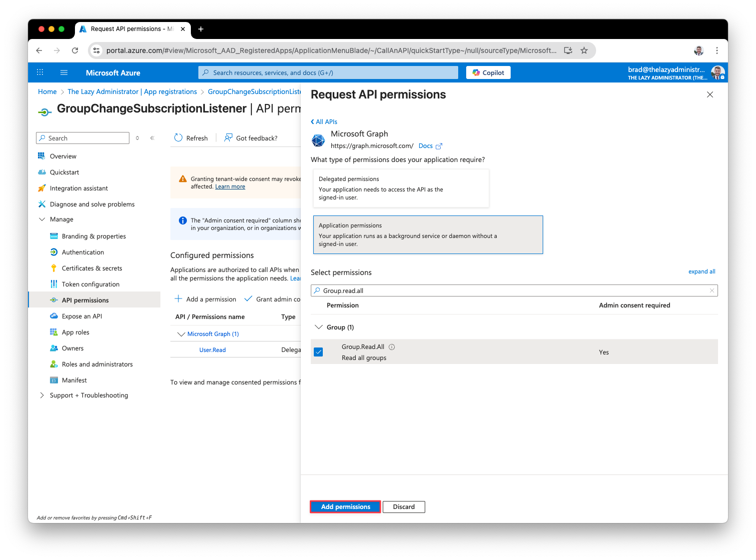
Task: Close the Request API permissions panel
Action: [710, 95]
